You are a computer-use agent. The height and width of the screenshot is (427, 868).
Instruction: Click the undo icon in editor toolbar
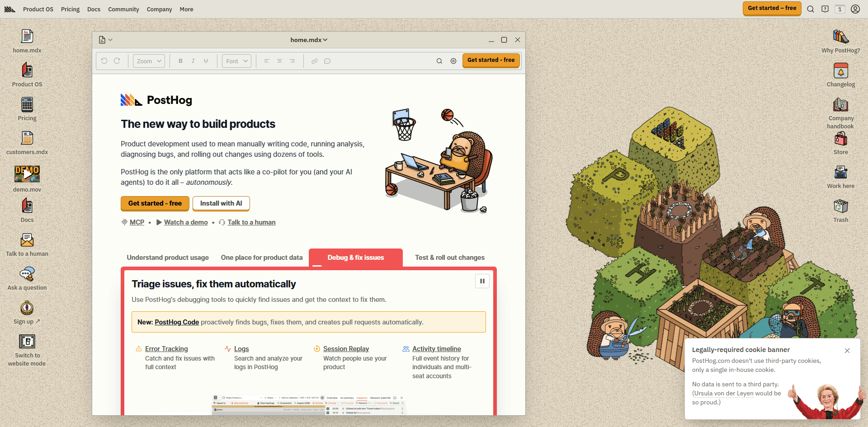[x=104, y=61]
